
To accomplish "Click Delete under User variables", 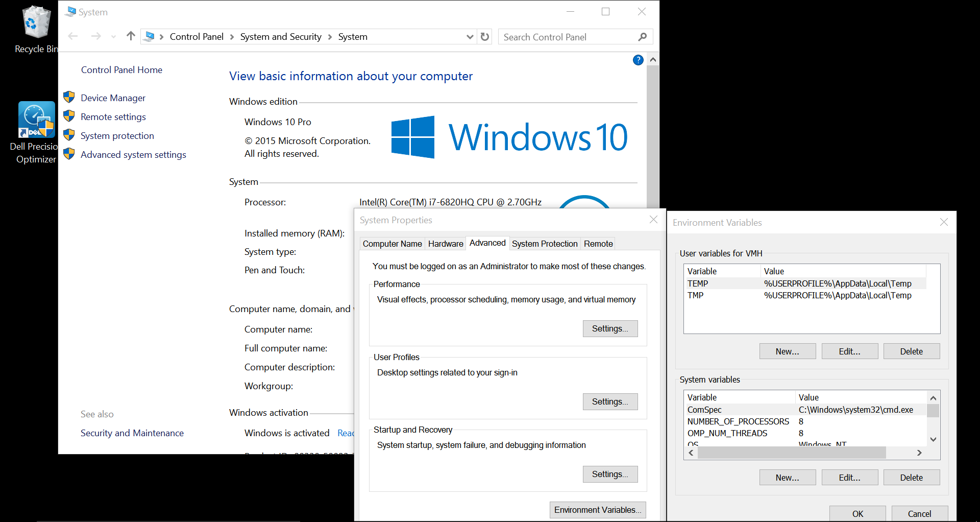I will pos(912,351).
